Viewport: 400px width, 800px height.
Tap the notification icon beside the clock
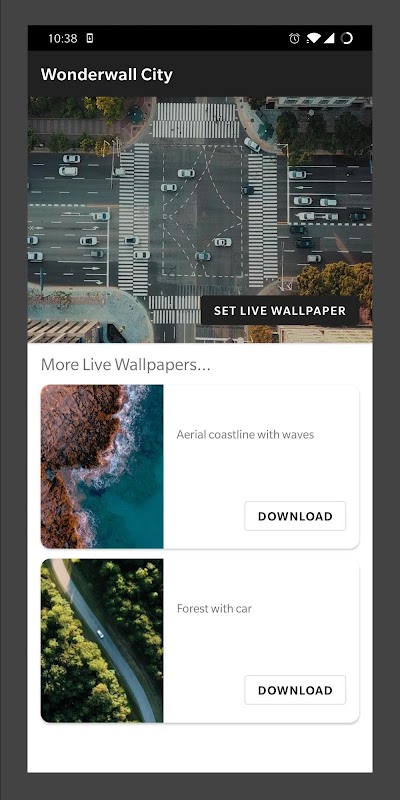(90, 38)
